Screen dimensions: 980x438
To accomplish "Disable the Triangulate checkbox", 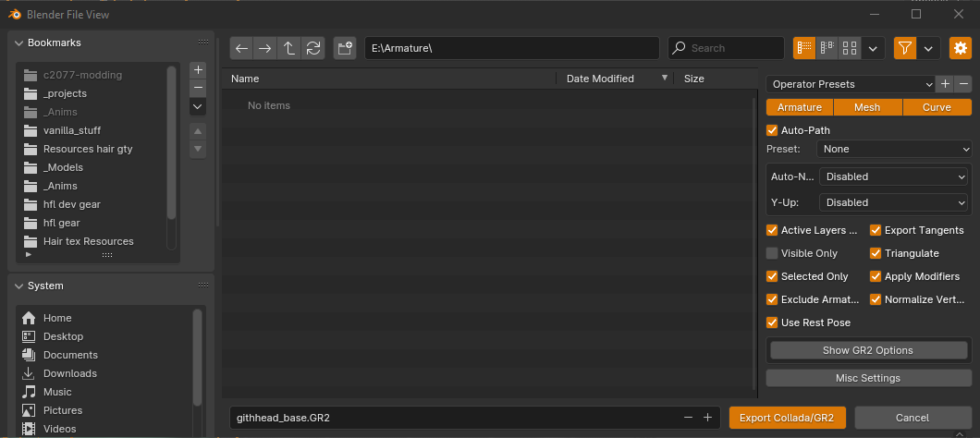I will [x=876, y=253].
